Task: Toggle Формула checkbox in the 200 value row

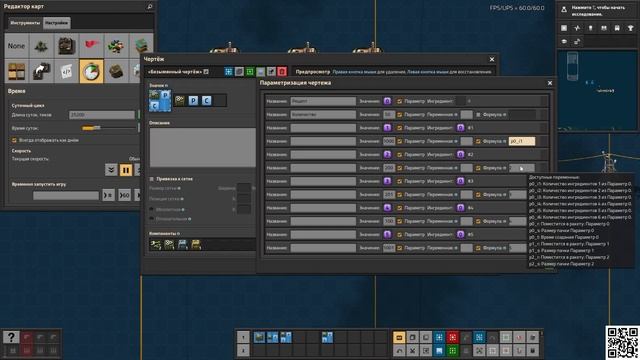Action: 478,168
